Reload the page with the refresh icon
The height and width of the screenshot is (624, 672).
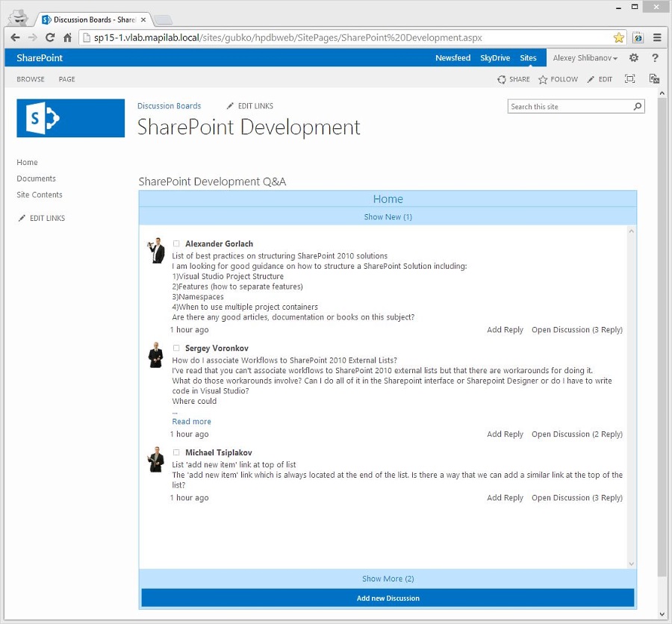tap(50, 37)
